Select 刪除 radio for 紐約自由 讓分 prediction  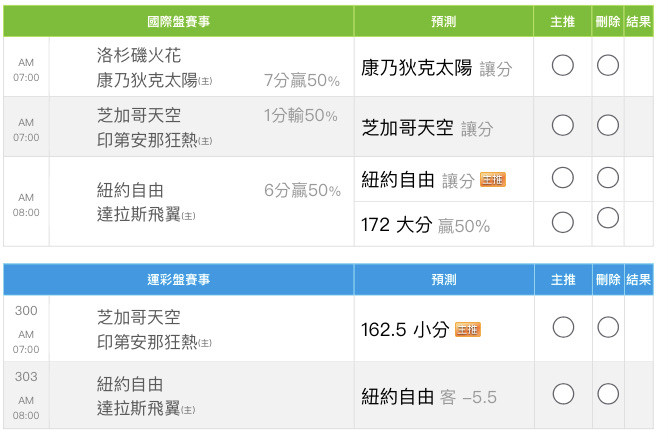607,178
